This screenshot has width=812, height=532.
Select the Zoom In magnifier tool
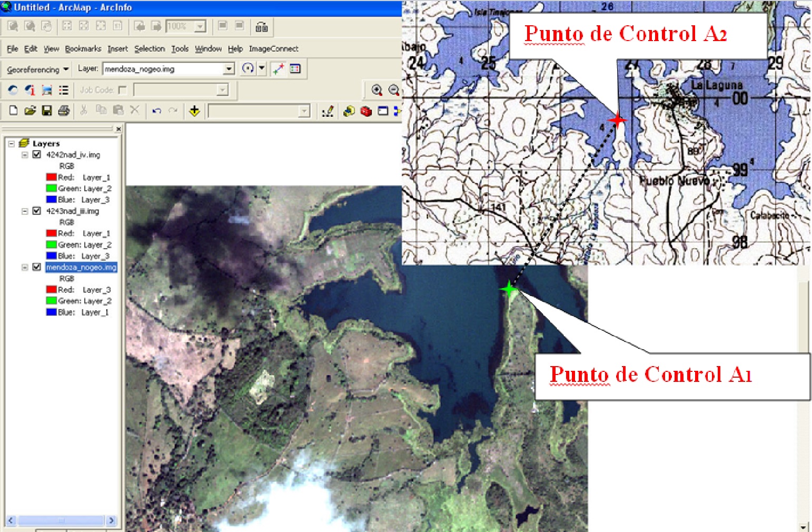tap(377, 91)
